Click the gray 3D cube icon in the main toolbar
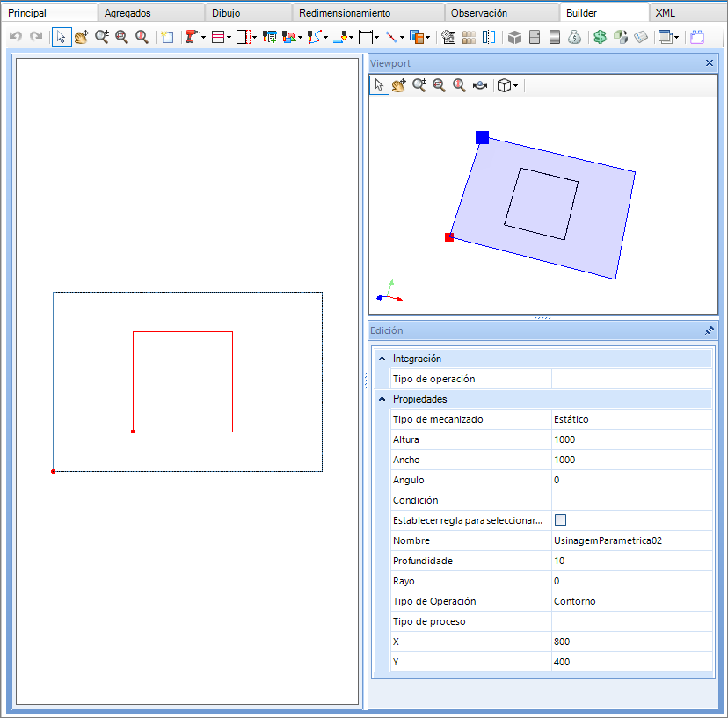 point(514,37)
